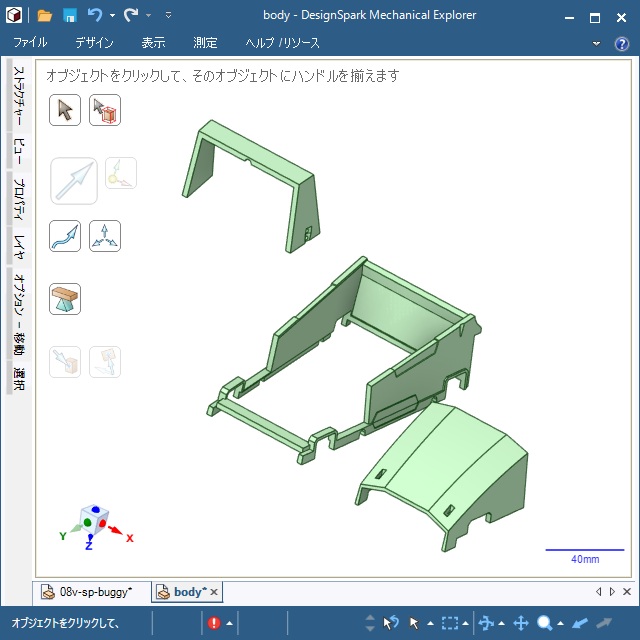Screen dimensions: 640x640
Task: Open the デザイン ribbon tab
Action: pyautogui.click(x=94, y=43)
